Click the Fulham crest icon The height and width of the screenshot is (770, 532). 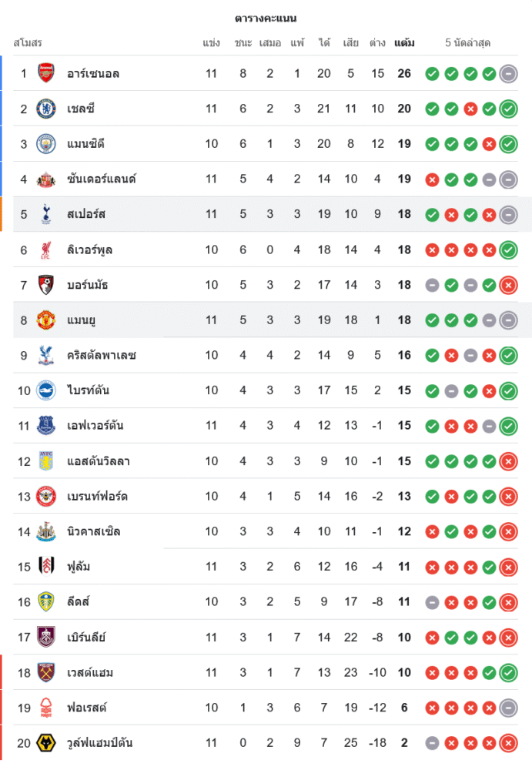(x=46, y=567)
